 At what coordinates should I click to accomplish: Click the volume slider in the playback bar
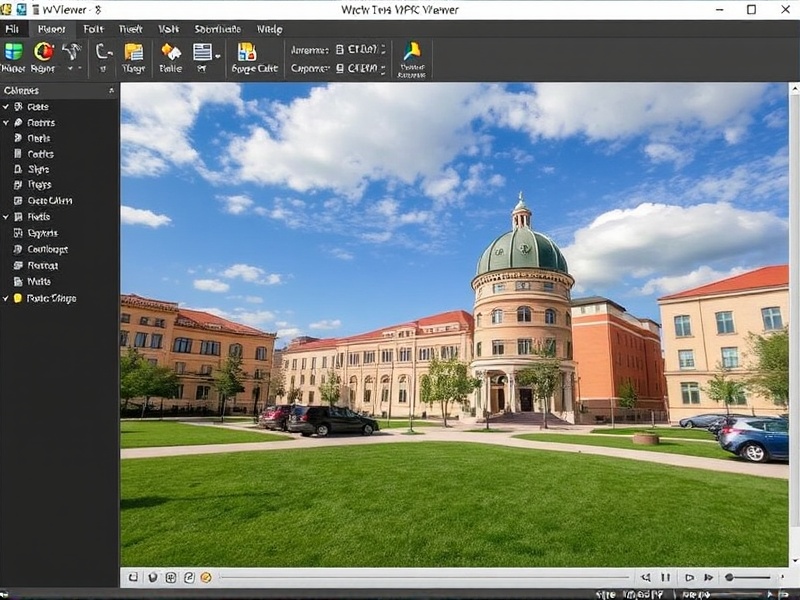pos(748,577)
